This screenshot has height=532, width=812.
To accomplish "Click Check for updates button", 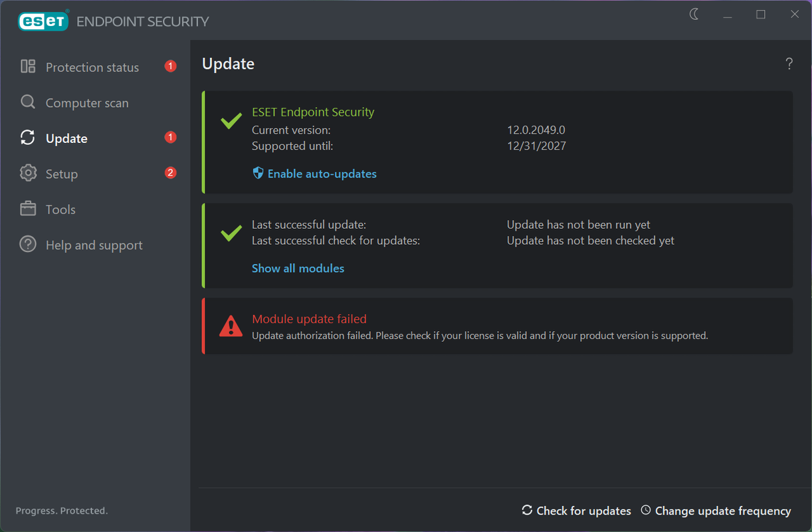I will (x=576, y=511).
